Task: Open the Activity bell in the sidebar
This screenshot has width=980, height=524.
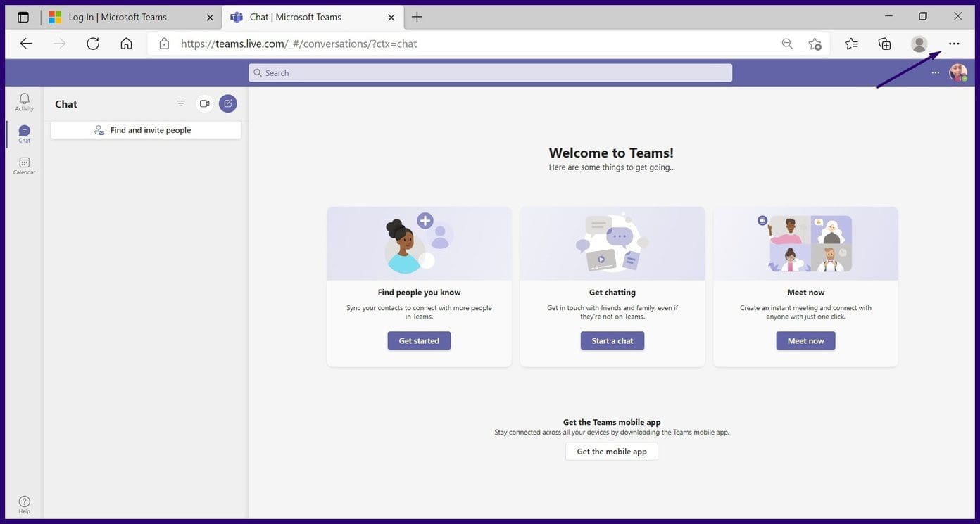Action: (24, 102)
